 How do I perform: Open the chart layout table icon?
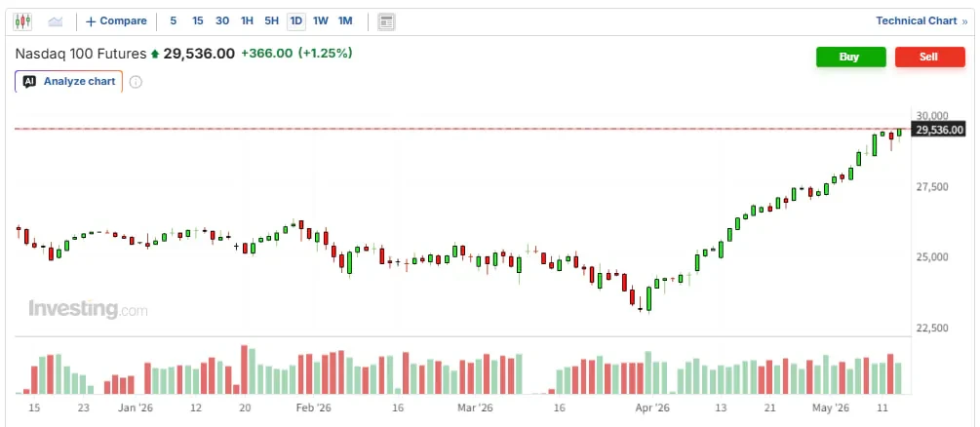pyautogui.click(x=386, y=21)
